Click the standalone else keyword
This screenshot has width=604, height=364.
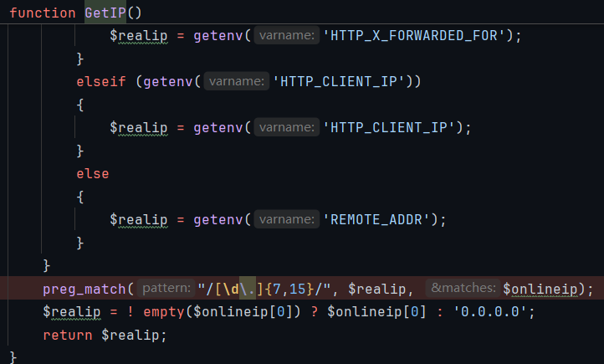tap(92, 173)
